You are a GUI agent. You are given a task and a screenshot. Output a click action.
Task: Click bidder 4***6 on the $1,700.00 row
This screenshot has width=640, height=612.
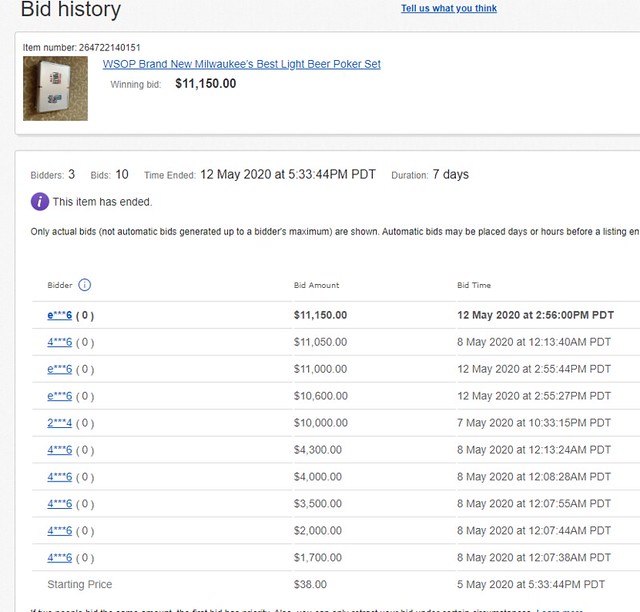59,558
